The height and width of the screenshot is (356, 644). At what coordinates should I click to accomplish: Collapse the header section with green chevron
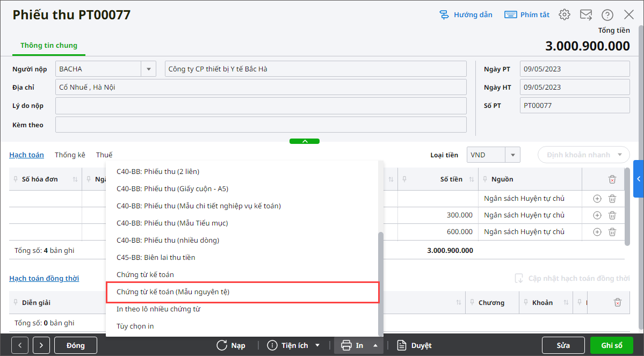[305, 141]
